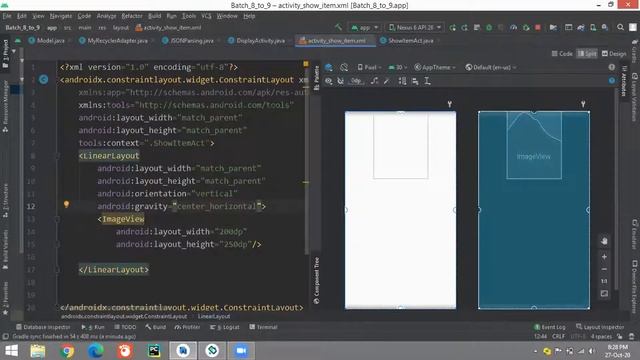Open the Nexus 6 API 28 device dropdown
This screenshot has width=640, height=360.
(415, 27)
